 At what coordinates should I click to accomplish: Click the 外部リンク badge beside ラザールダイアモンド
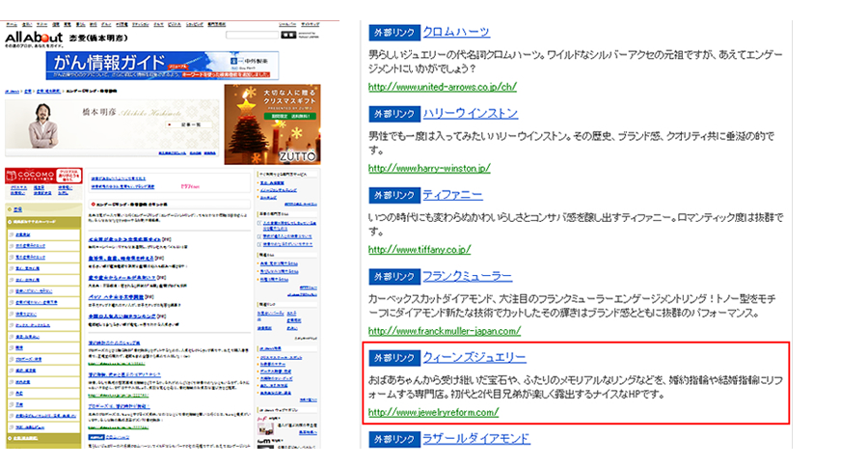(x=394, y=440)
